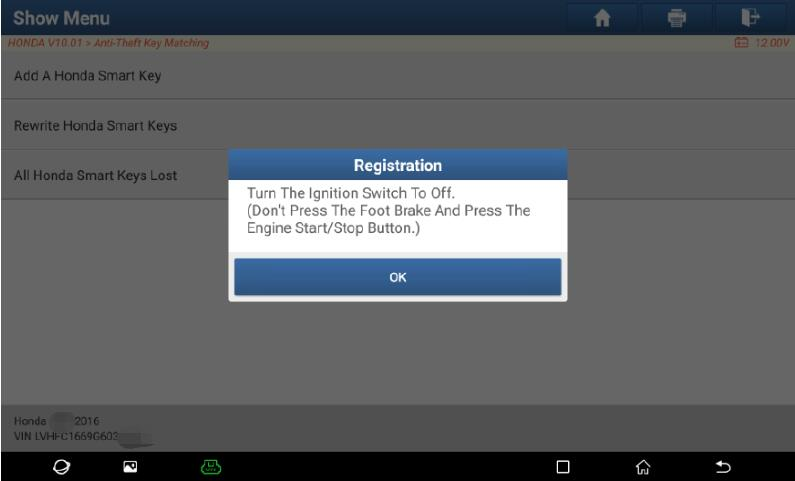
Task: Click the Registration dialog title bar
Action: [x=398, y=165]
